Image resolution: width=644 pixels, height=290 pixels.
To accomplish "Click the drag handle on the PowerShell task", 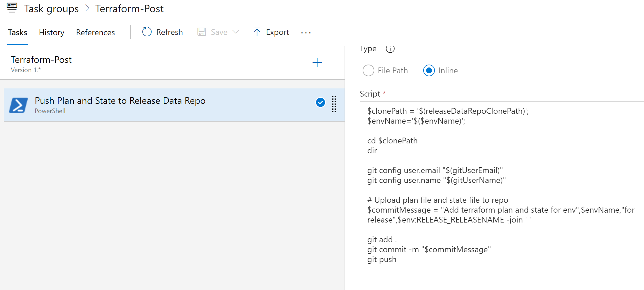I will (334, 104).
